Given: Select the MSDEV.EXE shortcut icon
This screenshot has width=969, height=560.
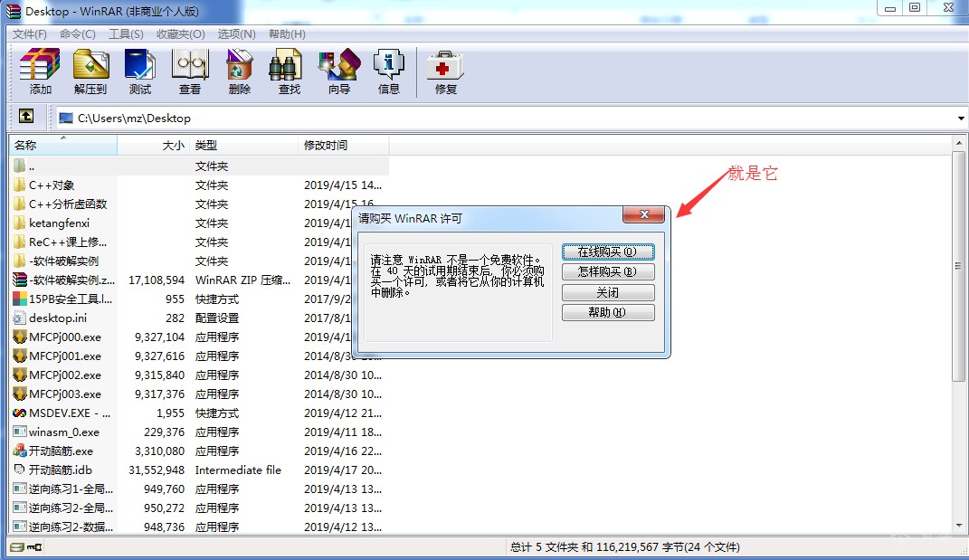Looking at the screenshot, I should pyautogui.click(x=20, y=413).
